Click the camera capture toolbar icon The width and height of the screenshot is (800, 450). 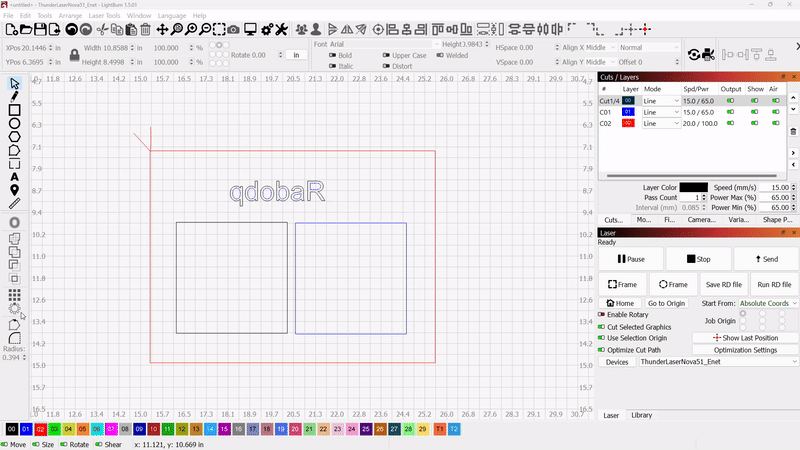(x=233, y=29)
